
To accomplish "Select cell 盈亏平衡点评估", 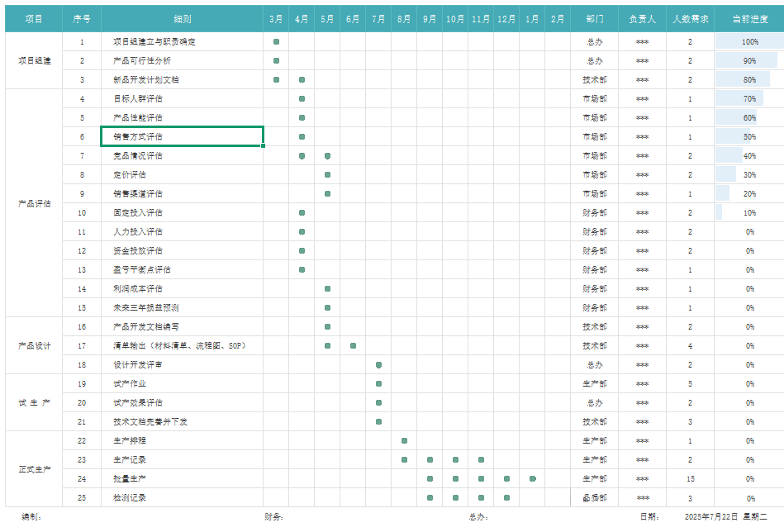I will (x=182, y=270).
